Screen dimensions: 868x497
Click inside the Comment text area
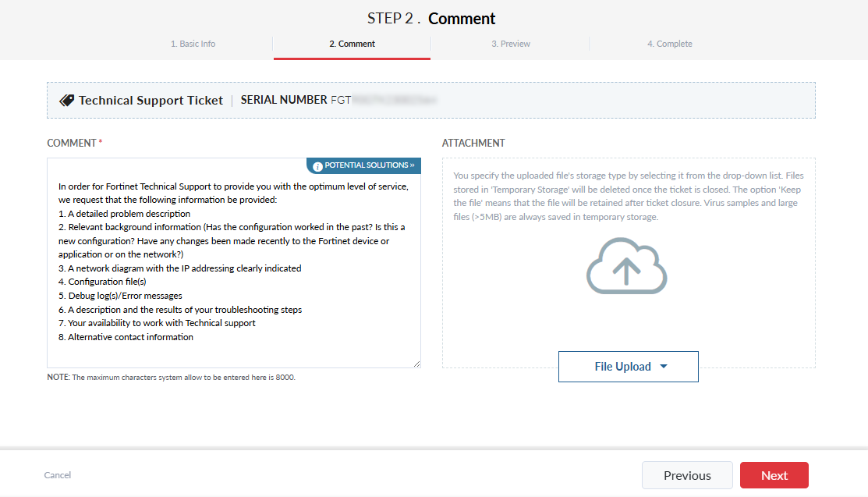pyautogui.click(x=234, y=351)
